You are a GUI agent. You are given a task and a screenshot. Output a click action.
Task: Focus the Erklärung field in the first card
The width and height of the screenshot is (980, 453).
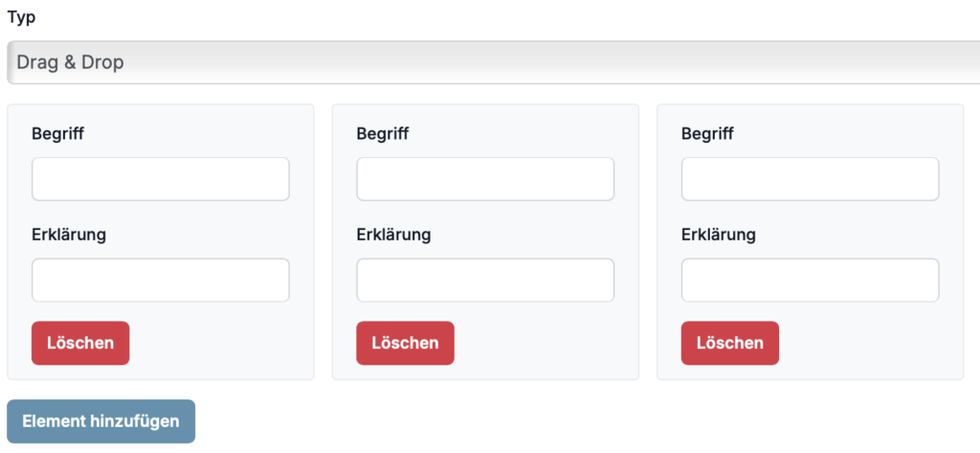(161, 280)
